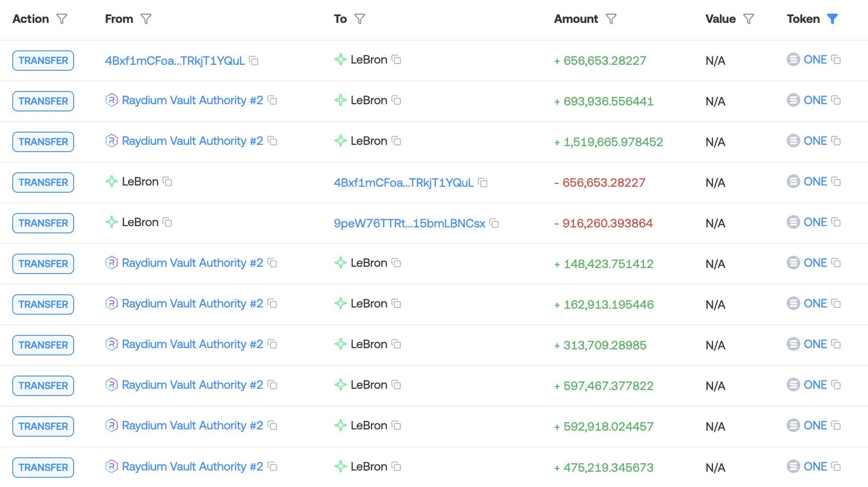Click the LeBron entity star icon in row two
868x487 pixels.
[340, 101]
